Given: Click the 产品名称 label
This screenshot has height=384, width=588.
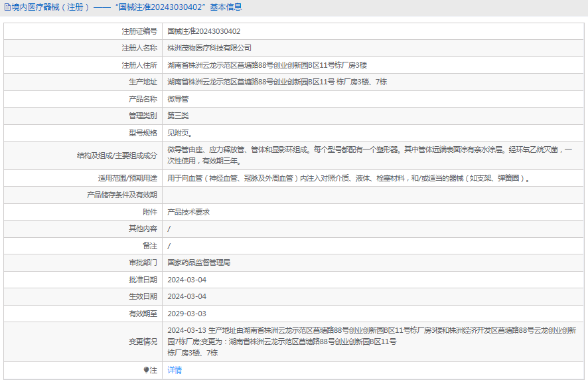Looking at the screenshot, I should 143,99.
